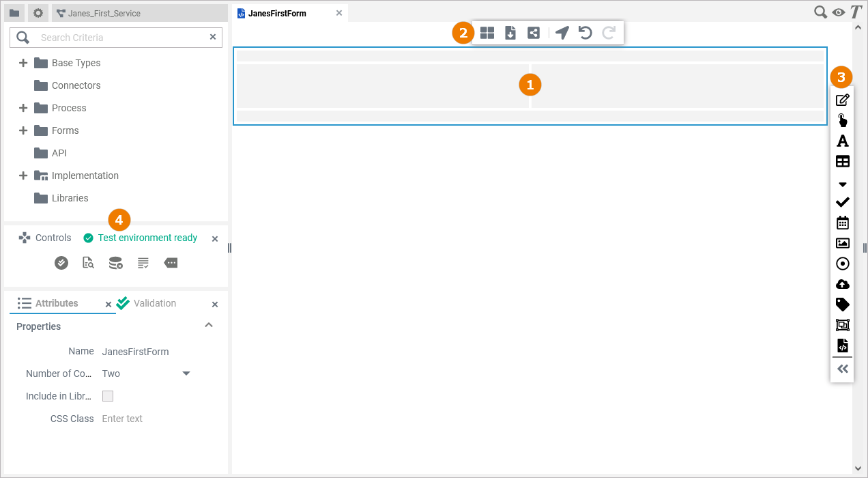Switch to the Validation tab
868x478 pixels.
click(x=154, y=303)
